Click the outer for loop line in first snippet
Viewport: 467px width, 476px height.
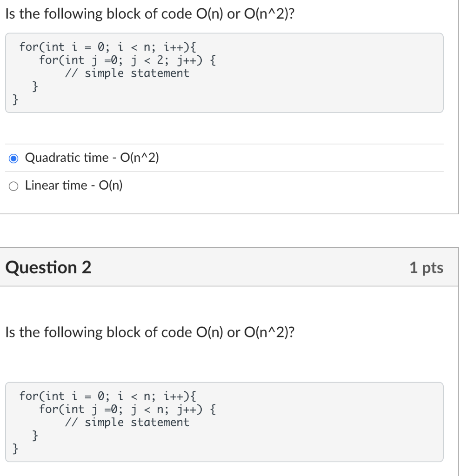(x=107, y=46)
